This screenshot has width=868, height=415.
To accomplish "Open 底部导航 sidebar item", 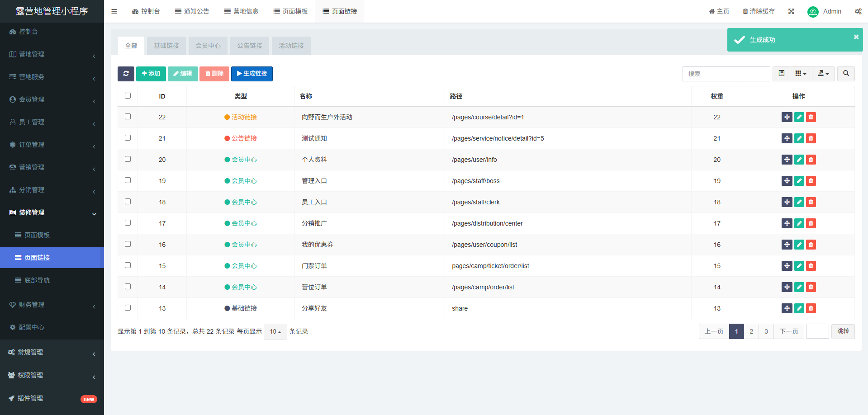I will (52, 280).
